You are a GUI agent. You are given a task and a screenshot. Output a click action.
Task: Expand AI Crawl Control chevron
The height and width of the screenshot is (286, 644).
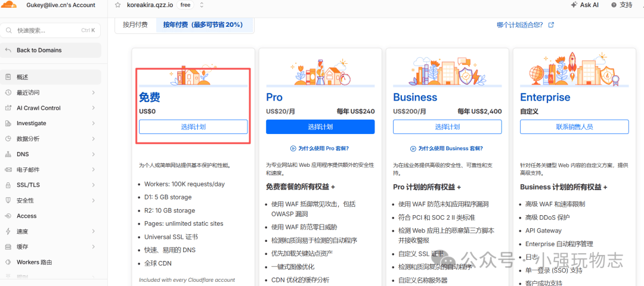pos(93,108)
